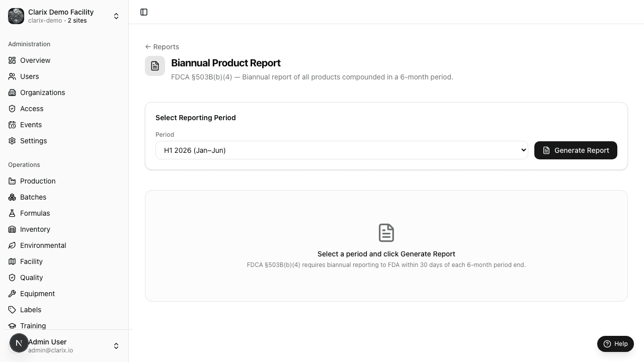644x362 pixels.
Task: Click the Inventory warehouse icon
Action: pos(12,229)
